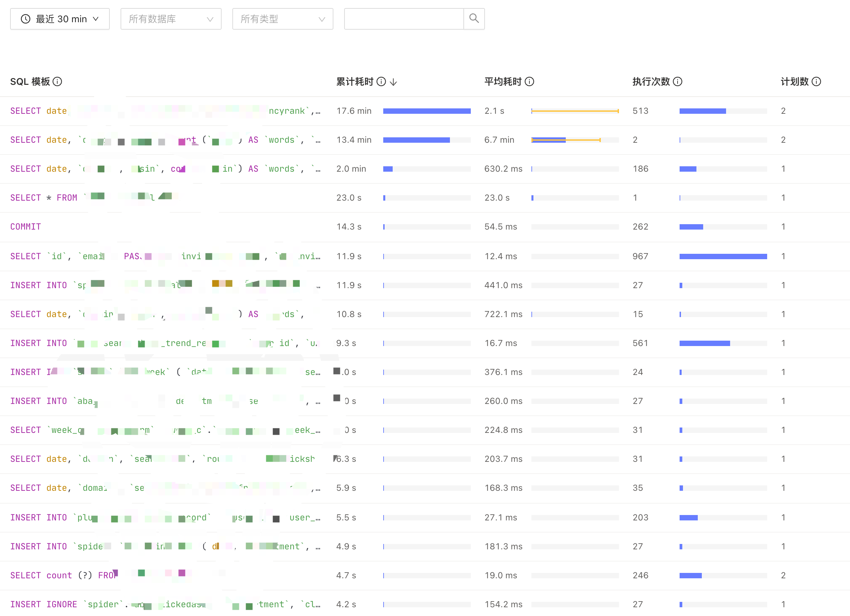850x616 pixels.
Task: Expand the 所有数据库 database dropdown
Action: [x=171, y=19]
